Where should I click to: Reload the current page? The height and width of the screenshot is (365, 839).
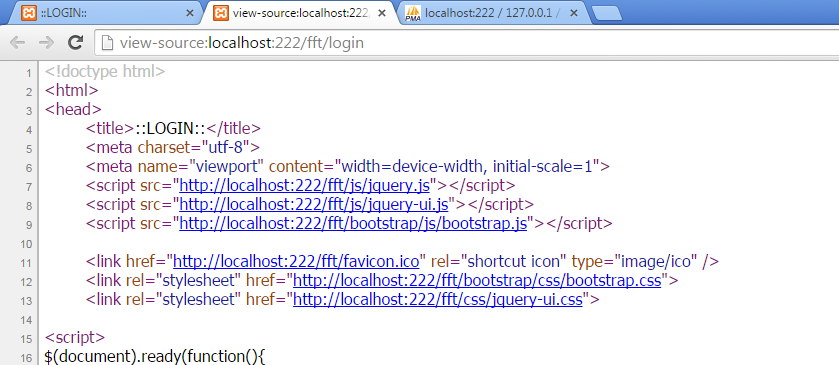click(x=75, y=43)
